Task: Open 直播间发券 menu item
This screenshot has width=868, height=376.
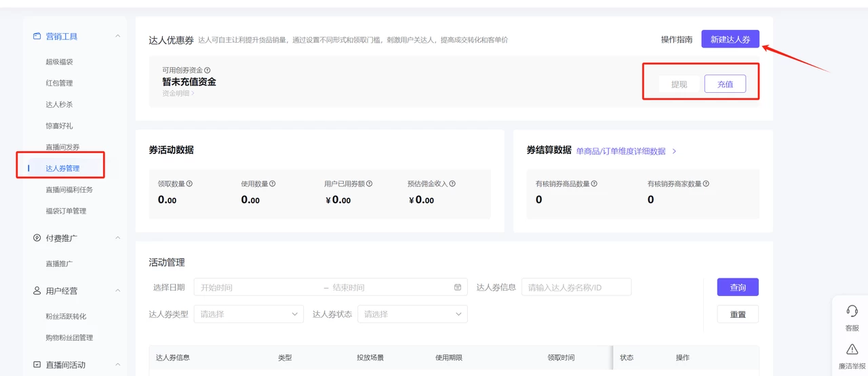Action: (62, 147)
